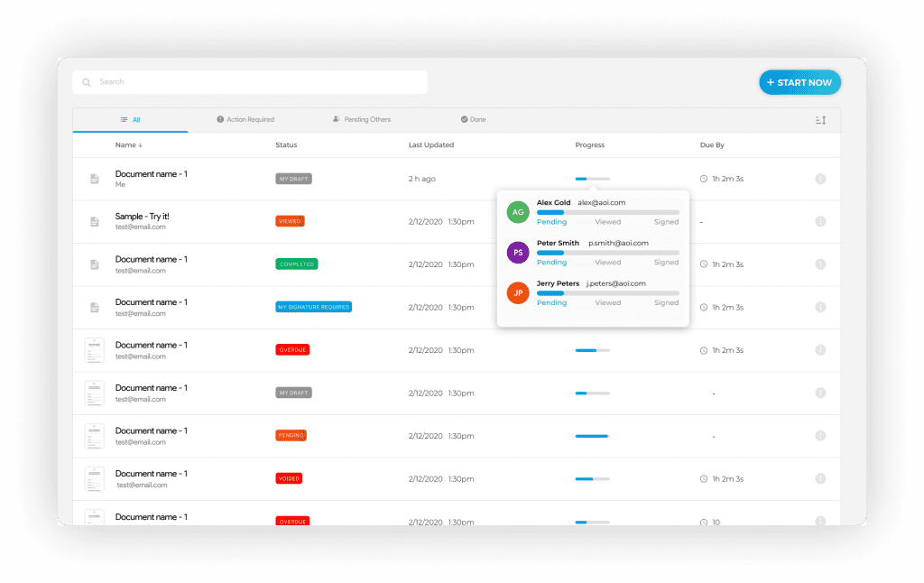The height and width of the screenshot is (583, 924).
Task: Toggle the COMPLETED status badge
Action: tap(296, 264)
